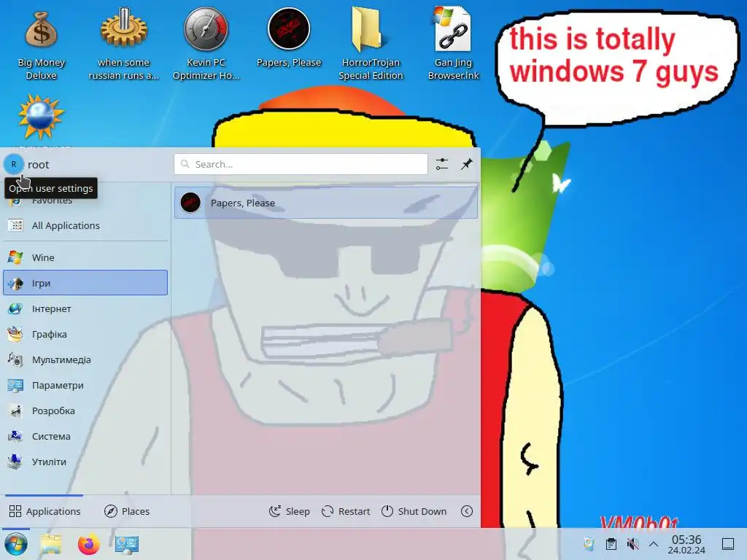The width and height of the screenshot is (747, 560).
Task: Open the Розробка category
Action: tap(85, 411)
